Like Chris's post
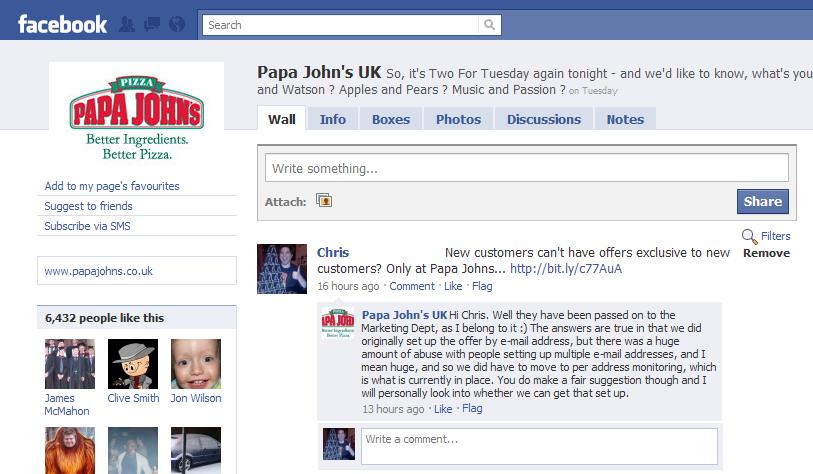 click(x=453, y=286)
